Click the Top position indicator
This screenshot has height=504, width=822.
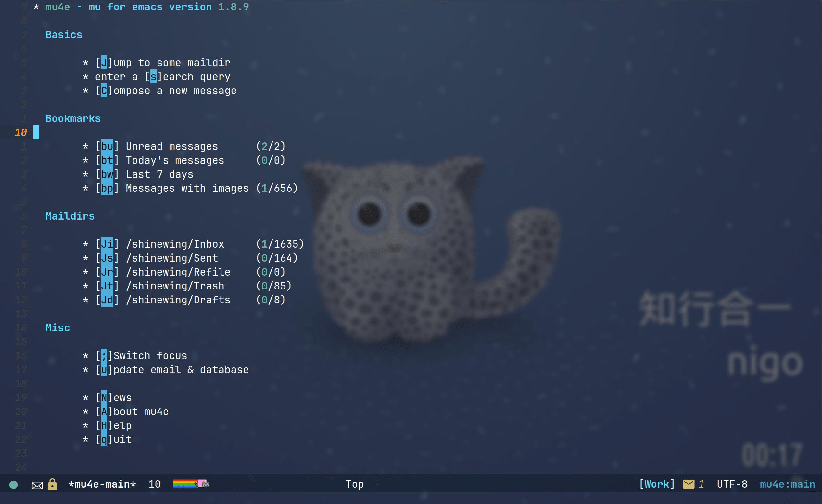(355, 484)
